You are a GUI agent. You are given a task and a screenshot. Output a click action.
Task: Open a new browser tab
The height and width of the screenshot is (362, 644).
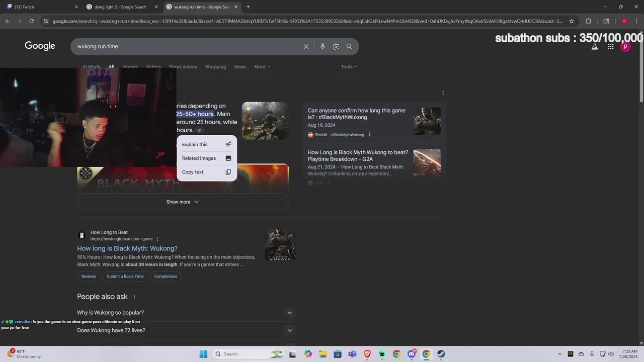tap(248, 7)
